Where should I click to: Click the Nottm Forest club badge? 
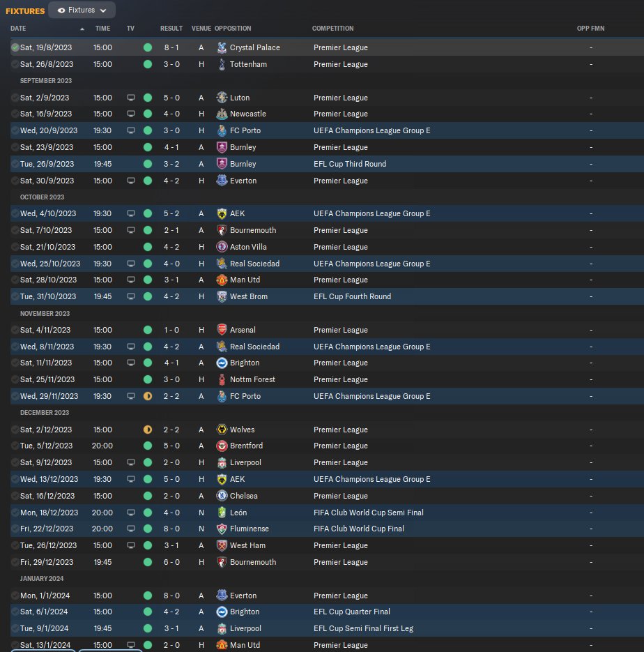click(x=222, y=379)
